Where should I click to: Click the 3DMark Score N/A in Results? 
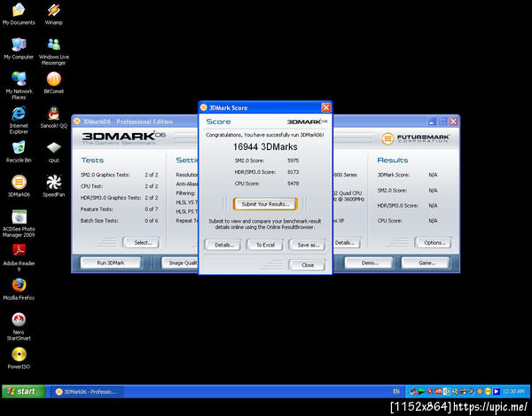[x=433, y=175]
